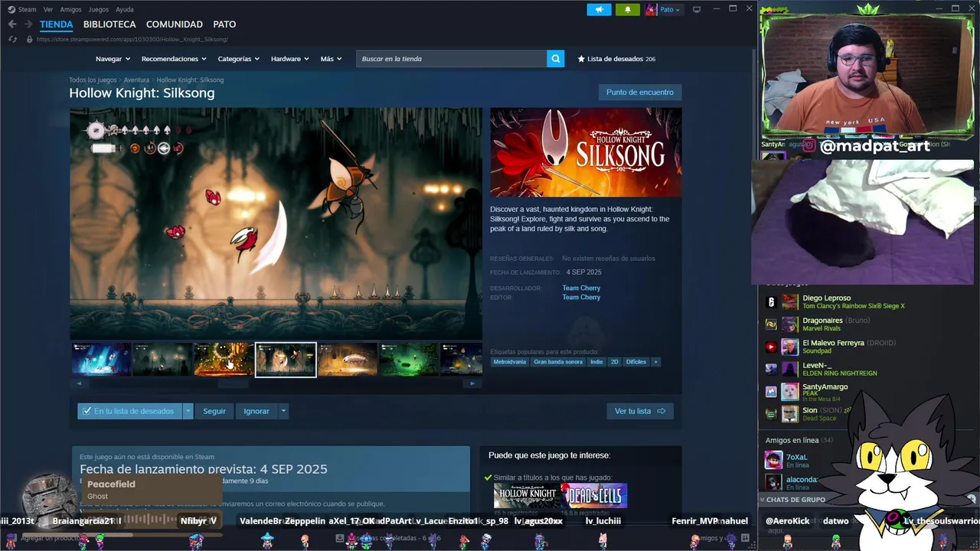Open the Lista de deseados 206 link
Image resolution: width=980 pixels, height=551 pixels.
point(616,59)
